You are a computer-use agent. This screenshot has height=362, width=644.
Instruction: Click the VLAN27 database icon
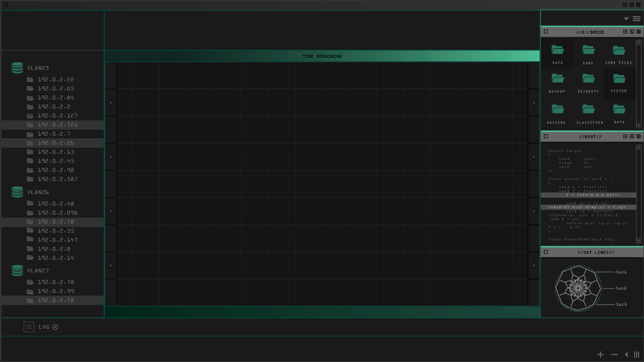click(x=17, y=270)
